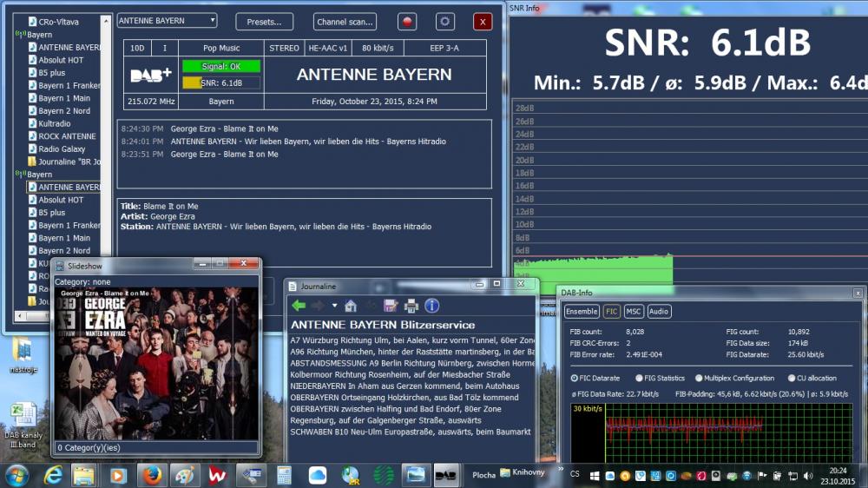Select the FIC Datarate radio button
Image resolution: width=868 pixels, height=488 pixels.
tap(574, 378)
